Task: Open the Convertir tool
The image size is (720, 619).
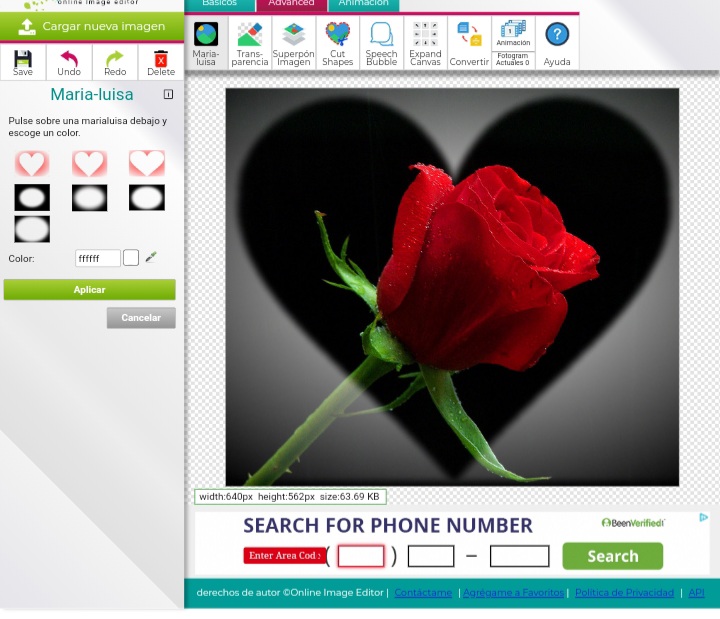Action: coord(469,44)
